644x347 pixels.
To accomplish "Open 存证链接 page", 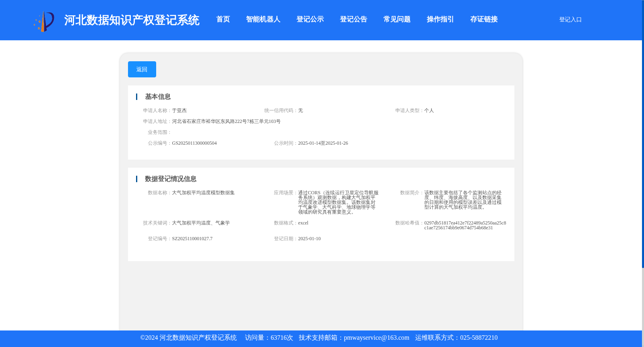I will (484, 19).
